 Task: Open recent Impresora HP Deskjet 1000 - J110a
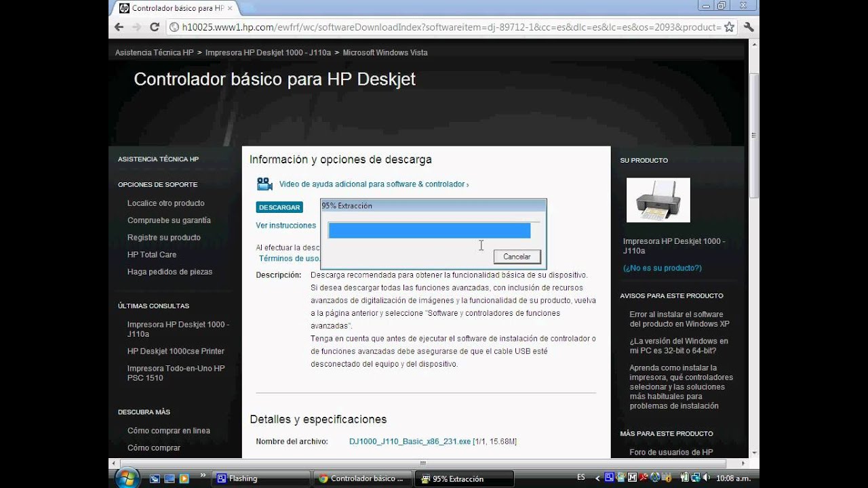coord(178,329)
